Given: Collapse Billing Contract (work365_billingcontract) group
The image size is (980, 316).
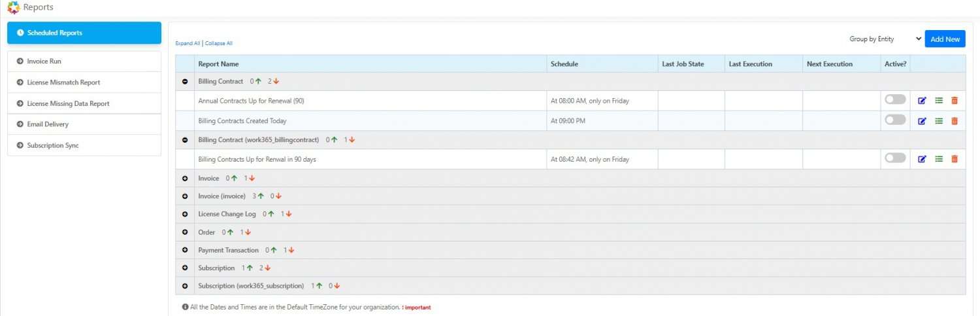Looking at the screenshot, I should (185, 140).
